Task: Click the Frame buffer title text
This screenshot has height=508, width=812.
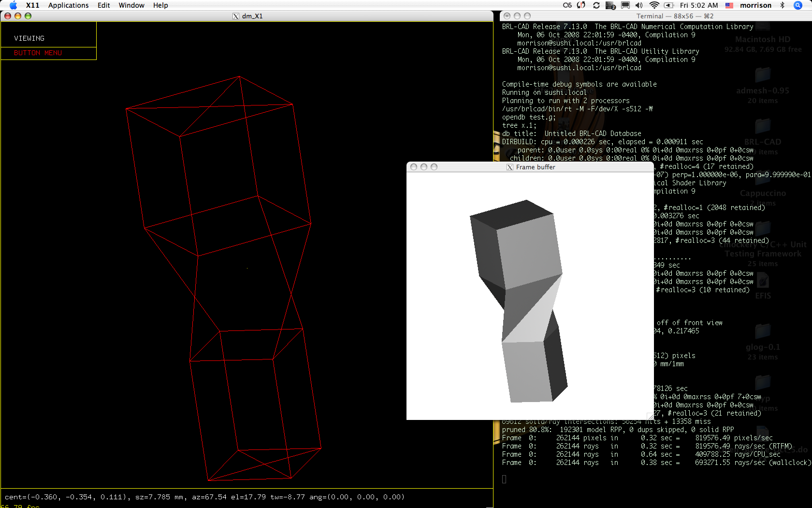Action: point(536,167)
